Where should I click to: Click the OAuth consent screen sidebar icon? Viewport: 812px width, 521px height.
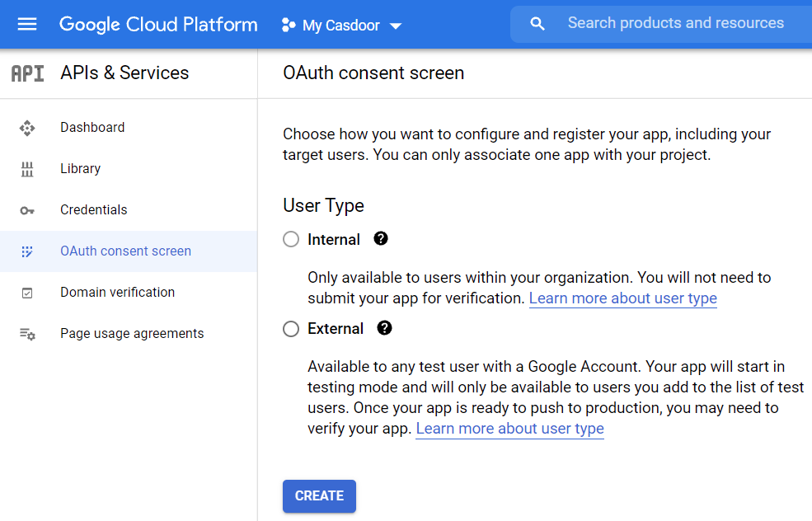tap(27, 251)
